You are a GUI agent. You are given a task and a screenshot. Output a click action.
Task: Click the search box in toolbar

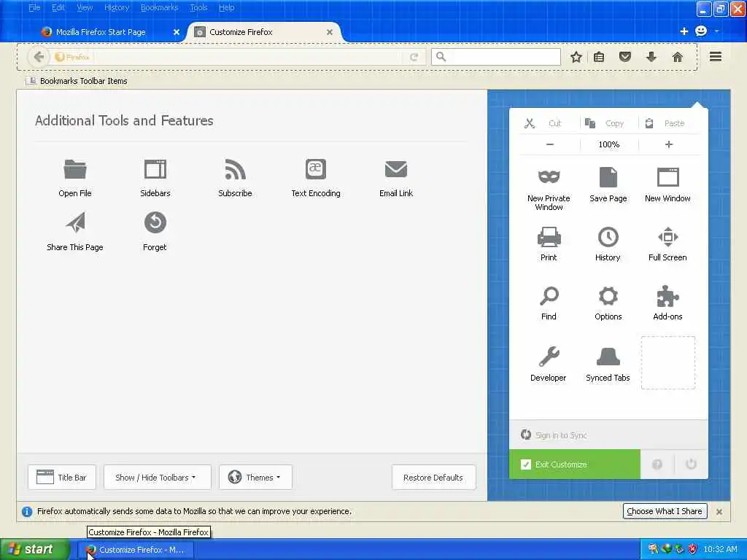(x=496, y=57)
